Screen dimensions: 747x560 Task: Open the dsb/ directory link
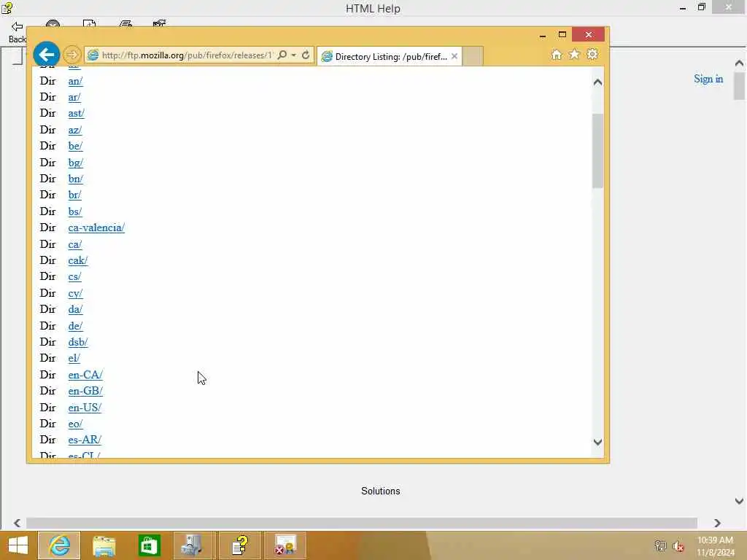pos(78,343)
